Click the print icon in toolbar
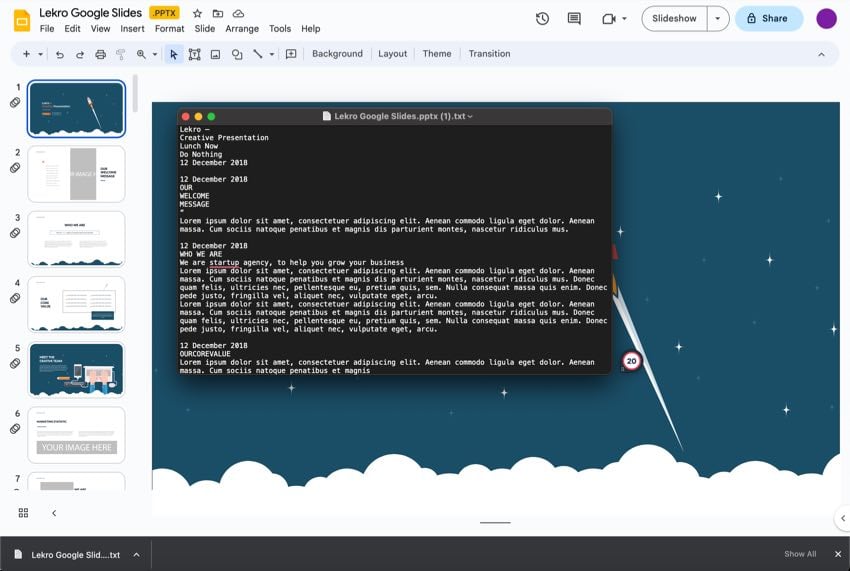The width and height of the screenshot is (850, 571). click(100, 54)
